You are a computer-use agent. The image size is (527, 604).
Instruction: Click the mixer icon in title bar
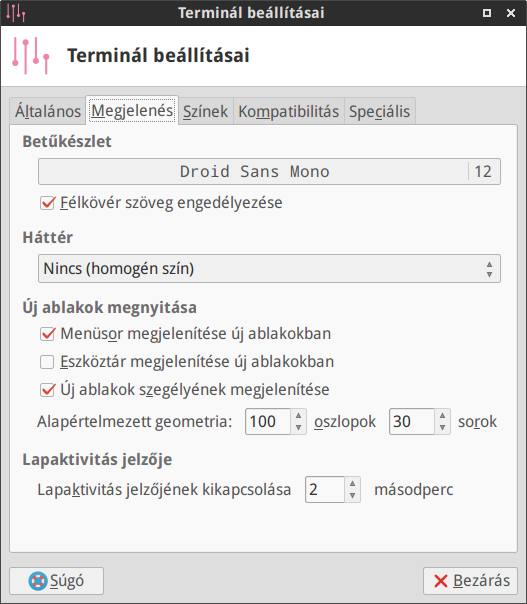coord(16,13)
